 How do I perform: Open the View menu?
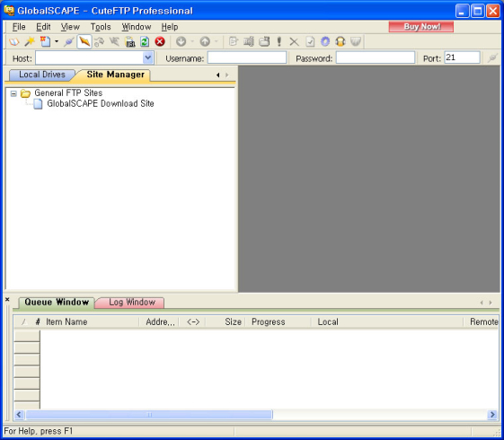pyautogui.click(x=70, y=27)
